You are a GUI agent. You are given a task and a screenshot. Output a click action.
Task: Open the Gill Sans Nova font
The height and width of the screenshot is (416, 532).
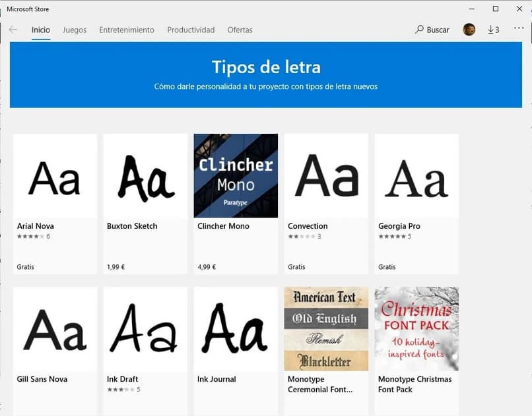[55, 328]
